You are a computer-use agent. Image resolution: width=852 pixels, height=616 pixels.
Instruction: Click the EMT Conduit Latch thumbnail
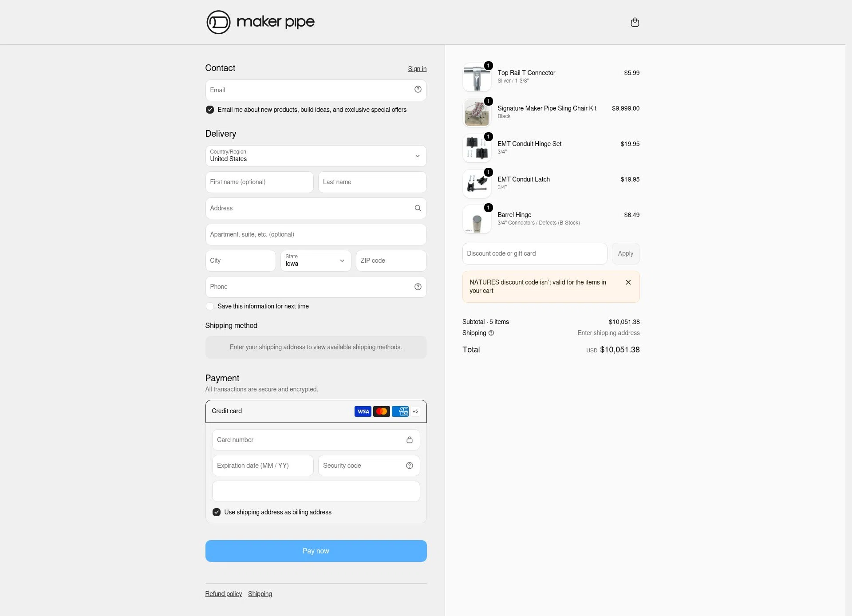tap(477, 184)
